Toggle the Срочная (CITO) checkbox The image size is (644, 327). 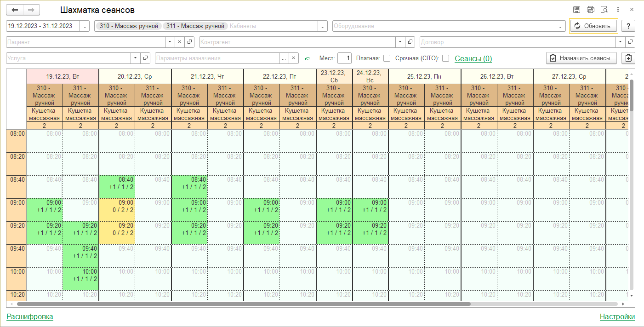click(x=445, y=58)
